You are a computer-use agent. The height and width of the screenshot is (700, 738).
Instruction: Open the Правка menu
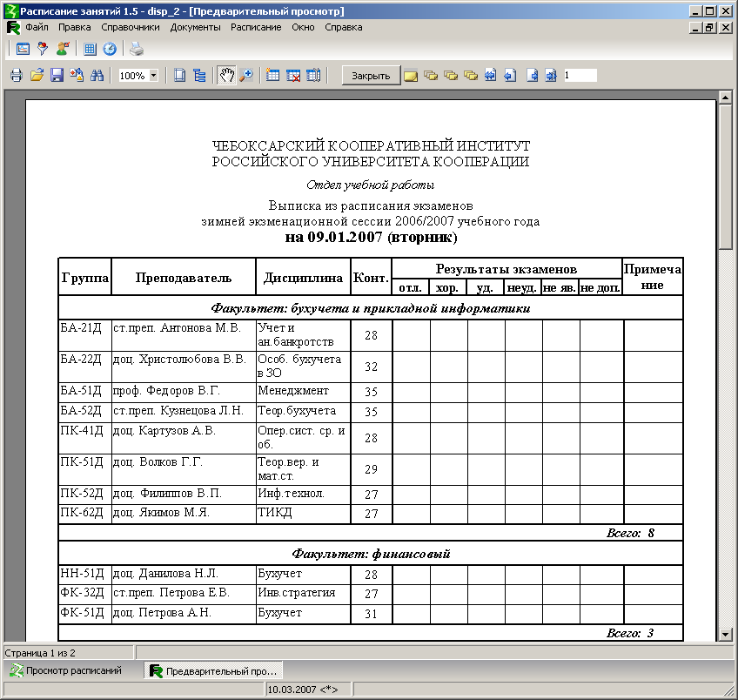tap(74, 27)
